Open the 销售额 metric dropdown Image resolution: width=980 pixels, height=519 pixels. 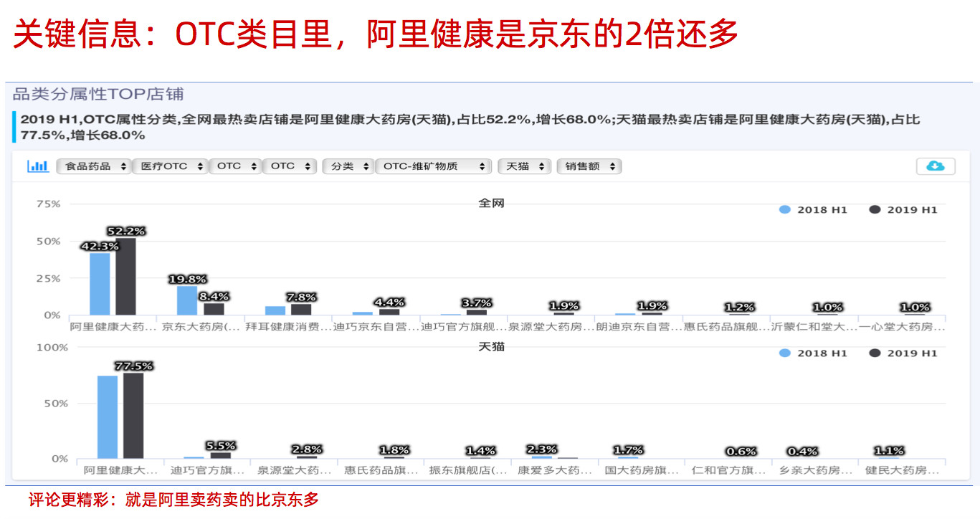[589, 166]
